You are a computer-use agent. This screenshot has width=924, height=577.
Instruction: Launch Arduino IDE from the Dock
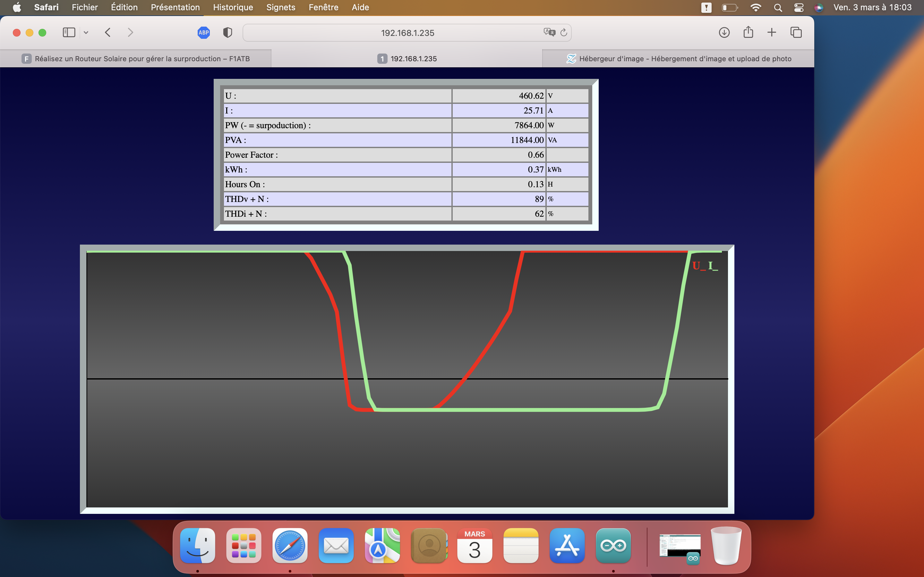[x=613, y=546]
